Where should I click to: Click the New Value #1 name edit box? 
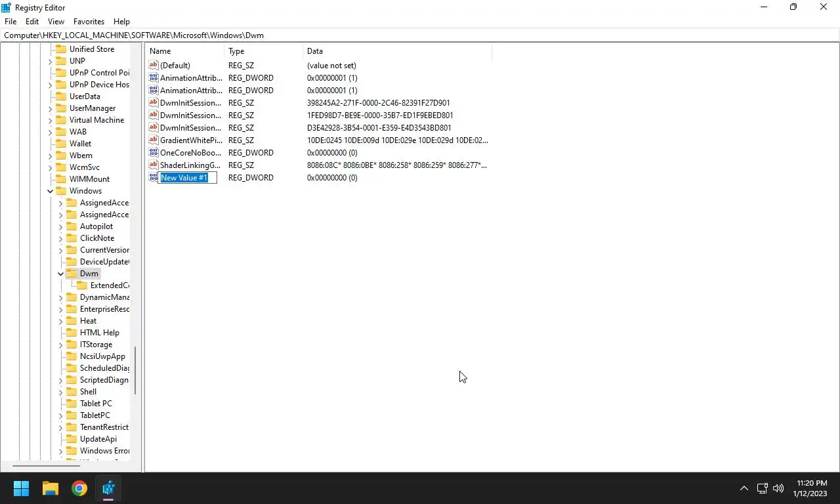tap(188, 178)
